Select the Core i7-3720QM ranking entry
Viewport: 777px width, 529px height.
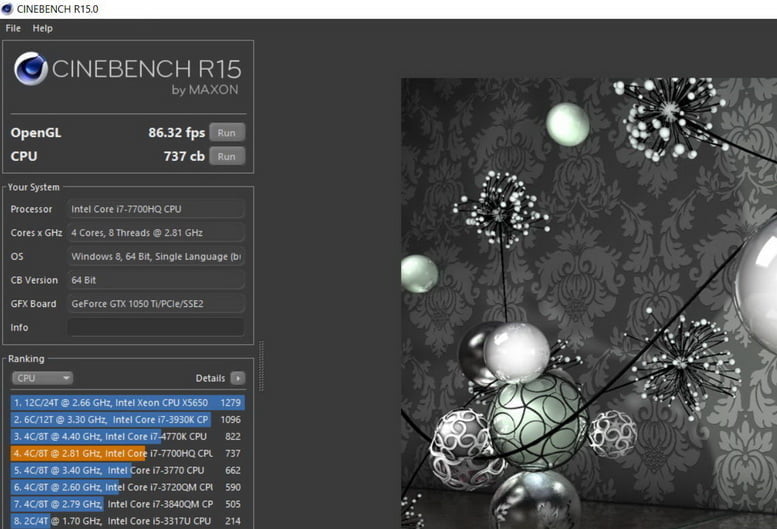pos(127,487)
